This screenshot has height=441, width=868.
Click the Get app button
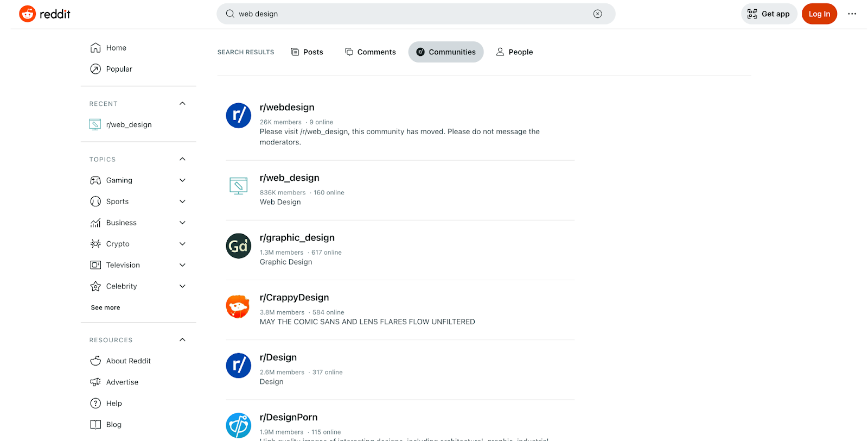pyautogui.click(x=769, y=14)
